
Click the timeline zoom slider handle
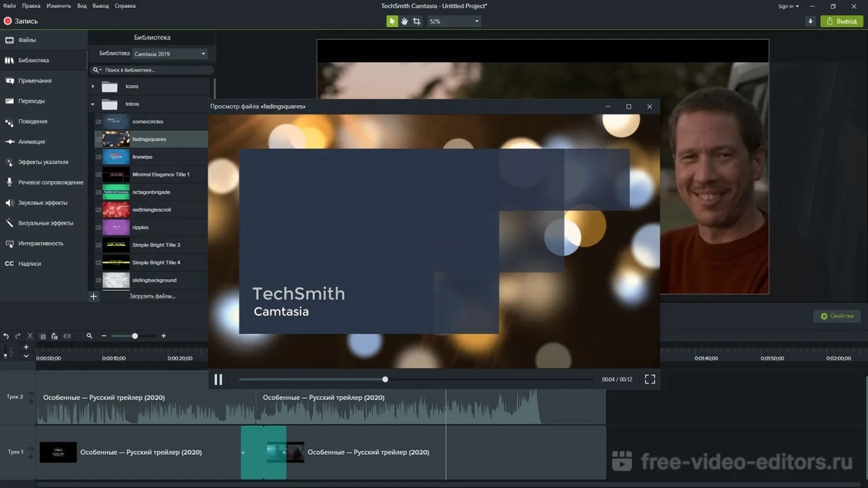point(135,336)
